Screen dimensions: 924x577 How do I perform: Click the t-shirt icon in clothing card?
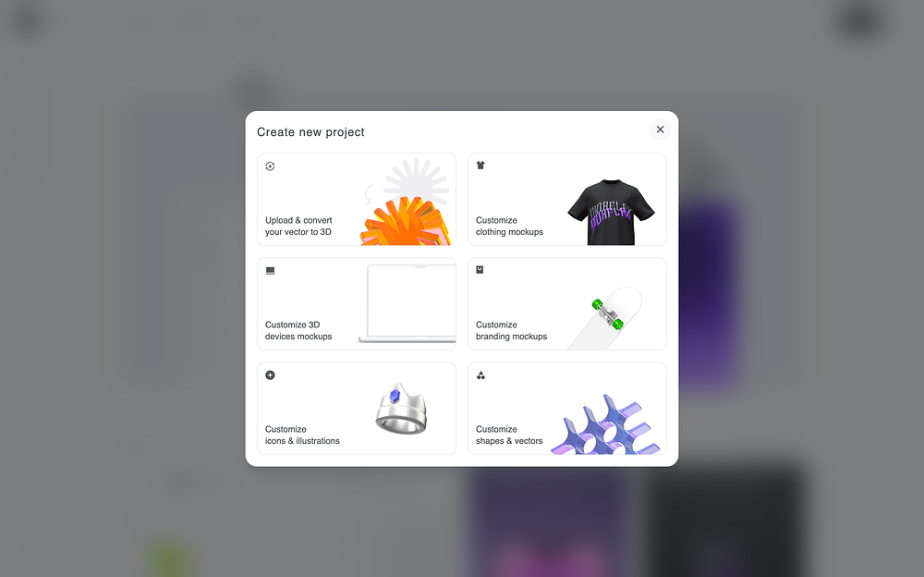(x=480, y=166)
